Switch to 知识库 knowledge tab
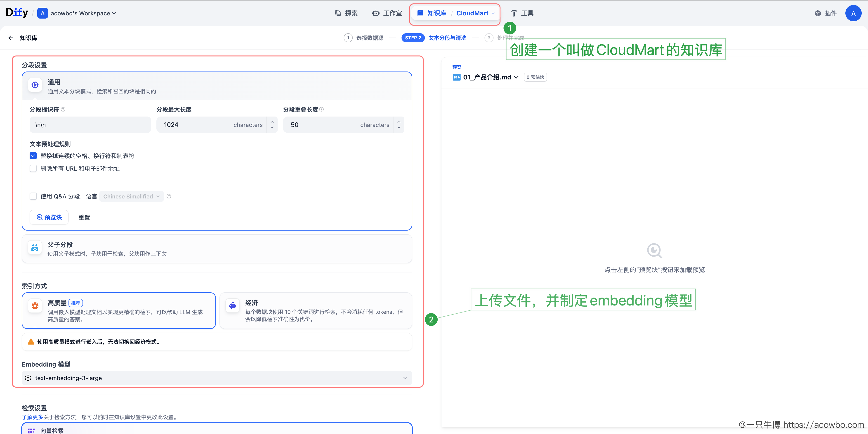 pyautogui.click(x=432, y=13)
